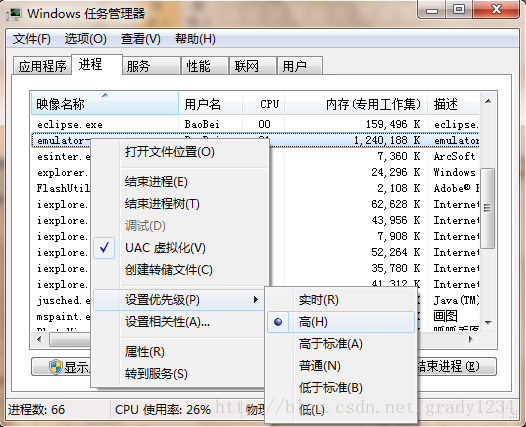Click the 画图 description cell
The height and width of the screenshot is (427, 526).
pos(445,316)
